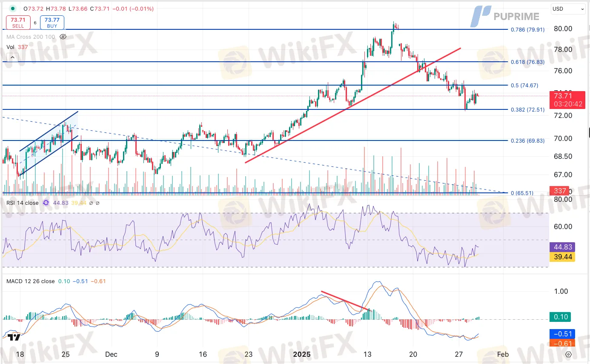Image resolution: width=590 pixels, height=364 pixels.
Task: Select the Vol indicator legend
Action: 17,47
